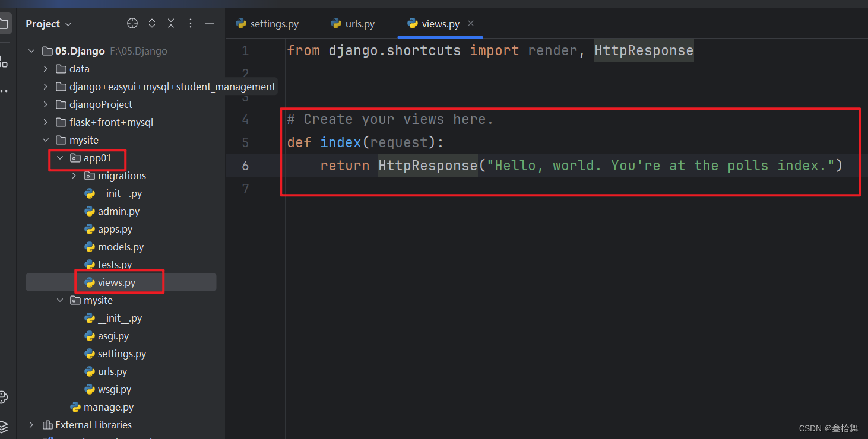Click the render import name

pyautogui.click(x=552, y=51)
